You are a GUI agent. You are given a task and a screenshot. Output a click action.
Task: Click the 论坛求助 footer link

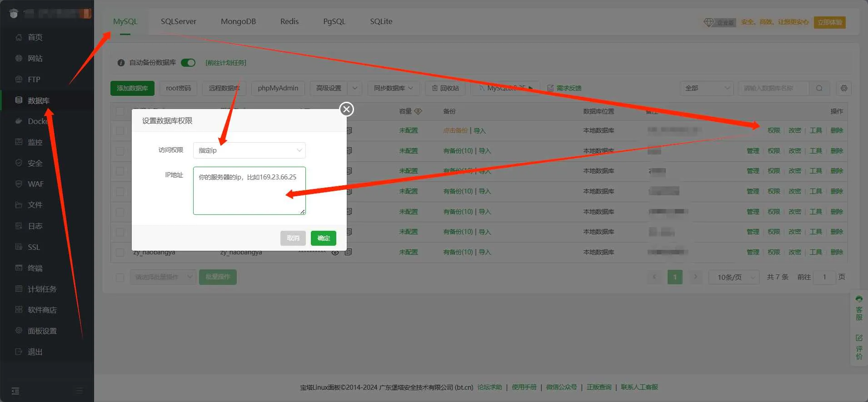tap(489, 387)
